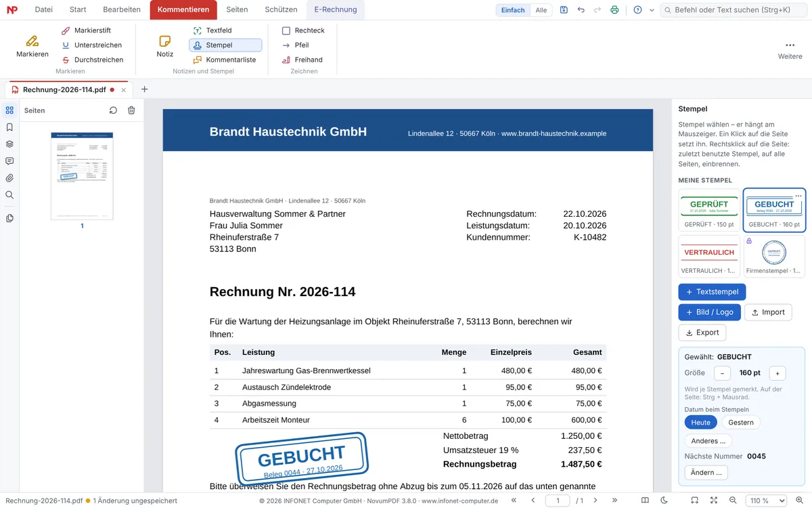Open the Datei menu

43,9
